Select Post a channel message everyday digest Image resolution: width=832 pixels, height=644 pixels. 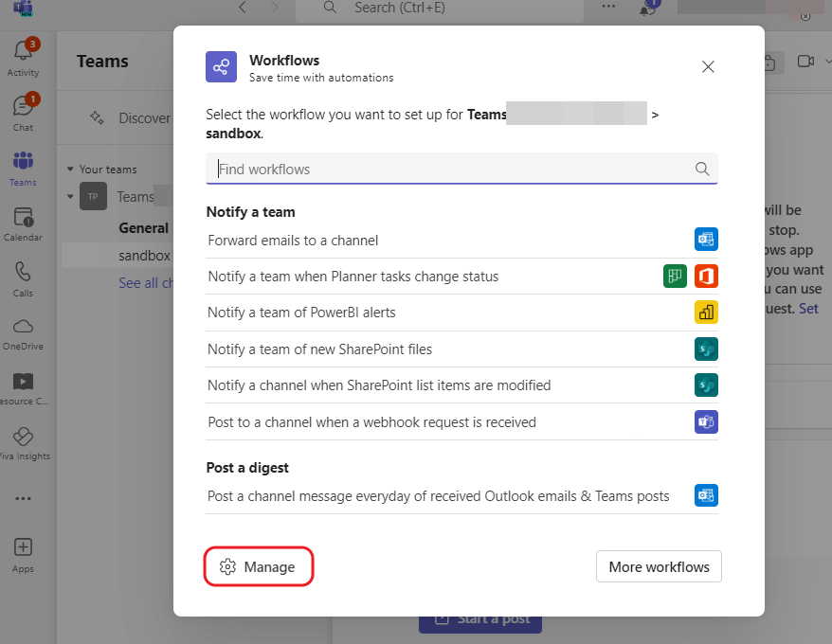(x=461, y=496)
